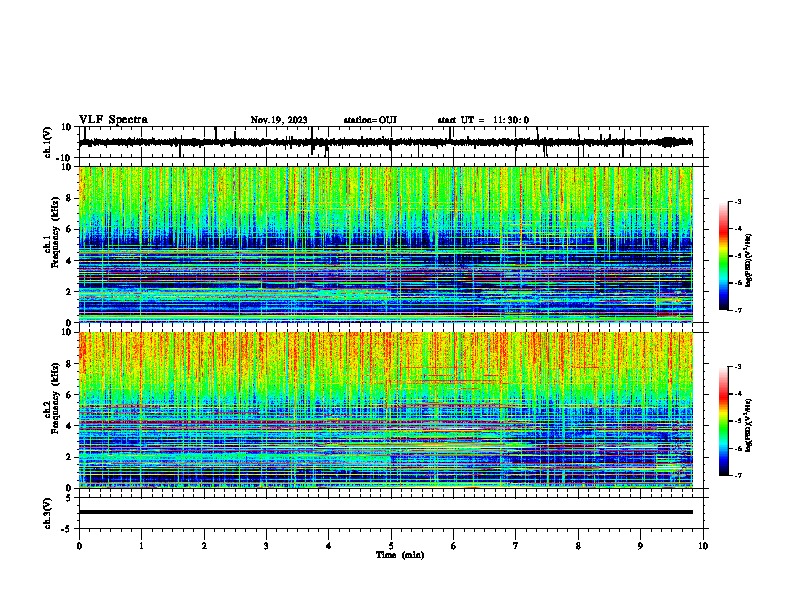Image resolution: width=792 pixels, height=612 pixels.
Task: Click the "station=OUI" header label
Action: (x=370, y=120)
